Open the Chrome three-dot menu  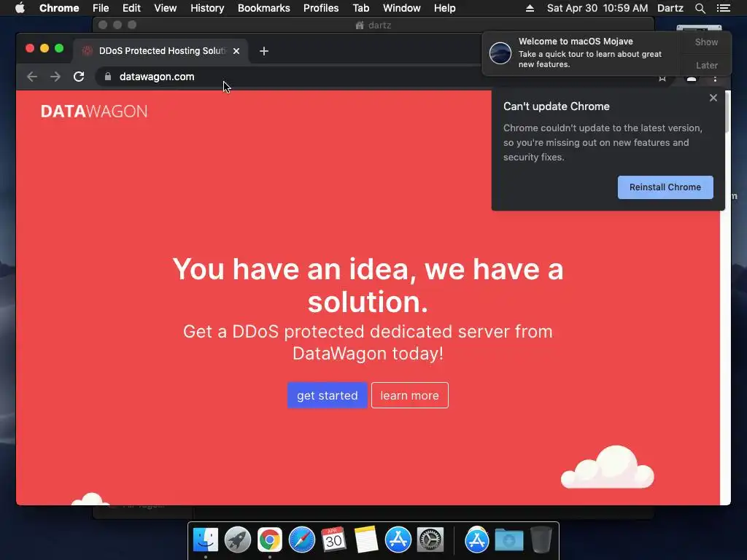pyautogui.click(x=715, y=79)
